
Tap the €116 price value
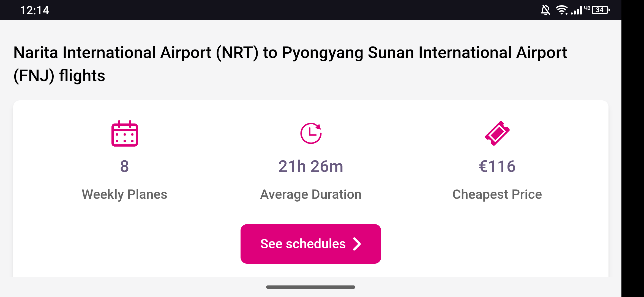(x=497, y=166)
